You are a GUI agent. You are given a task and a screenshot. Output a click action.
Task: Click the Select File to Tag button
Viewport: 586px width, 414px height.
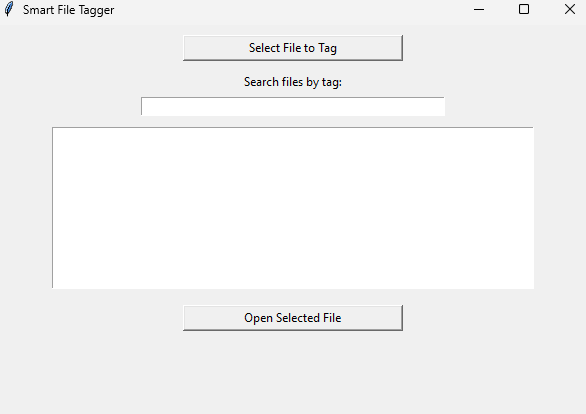[293, 48]
